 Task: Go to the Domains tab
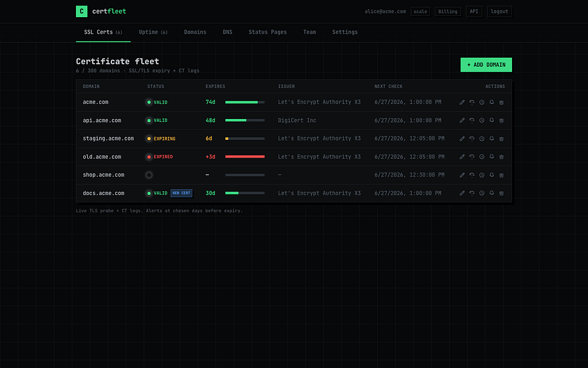[195, 33]
